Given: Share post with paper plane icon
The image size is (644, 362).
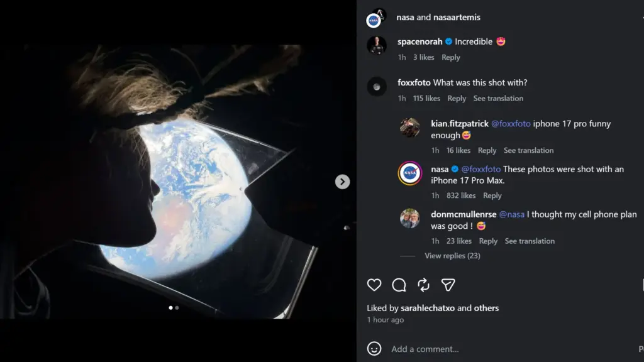Looking at the screenshot, I should [448, 285].
